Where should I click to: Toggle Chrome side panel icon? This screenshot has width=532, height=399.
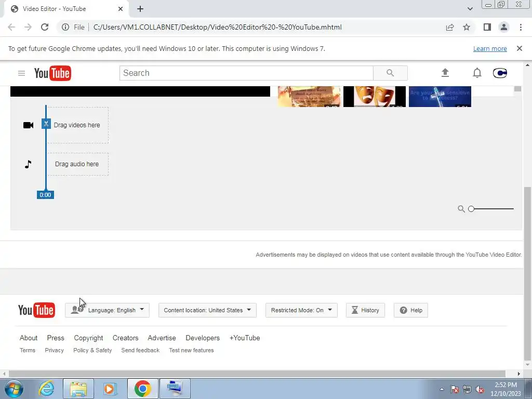(x=487, y=27)
